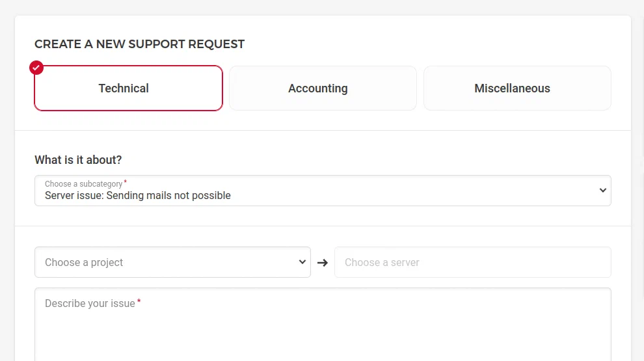The height and width of the screenshot is (361, 644).
Task: Click the 'What is it about?' heading
Action: coord(78,160)
